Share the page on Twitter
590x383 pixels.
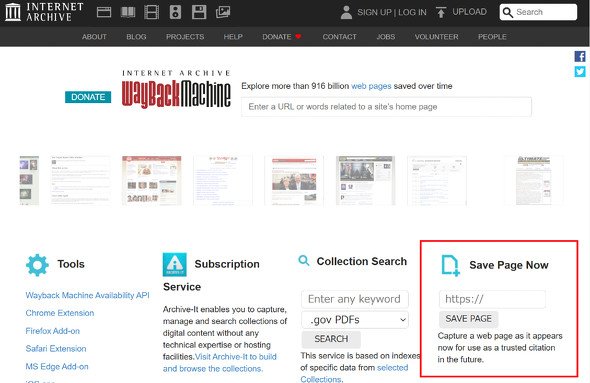click(x=580, y=71)
